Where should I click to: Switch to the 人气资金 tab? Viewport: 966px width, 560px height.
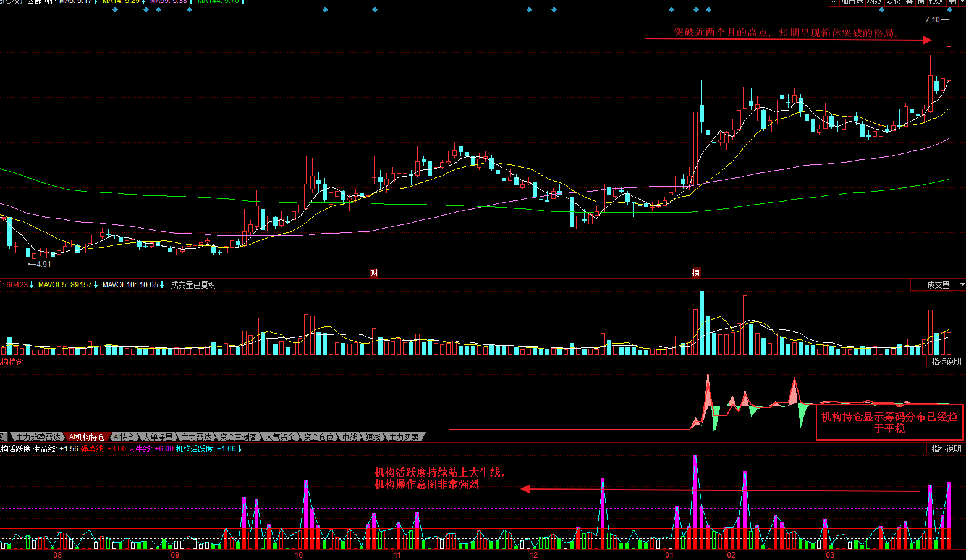pyautogui.click(x=280, y=437)
